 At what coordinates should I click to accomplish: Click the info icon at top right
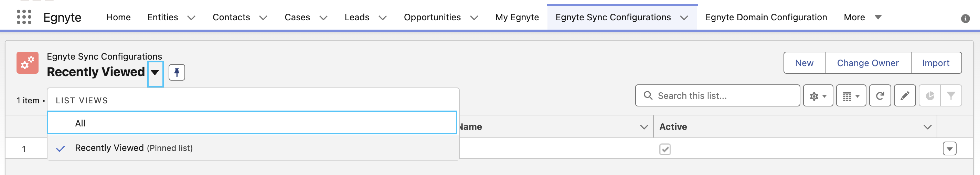(965, 19)
